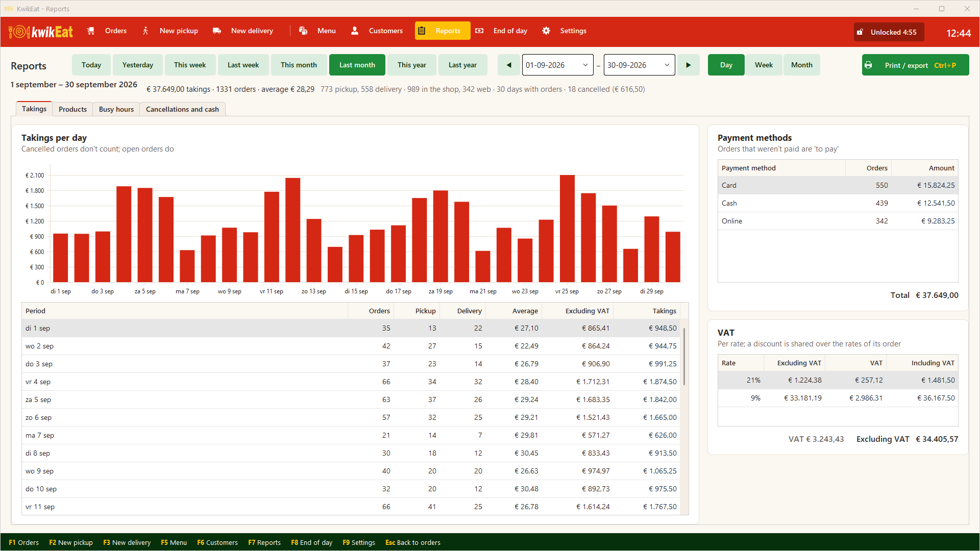
Task: Click the takings table vertical scrollbar
Action: click(x=684, y=357)
